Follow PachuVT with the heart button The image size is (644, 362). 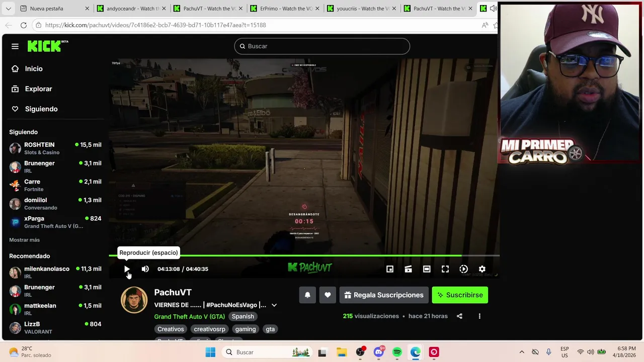coord(328,295)
